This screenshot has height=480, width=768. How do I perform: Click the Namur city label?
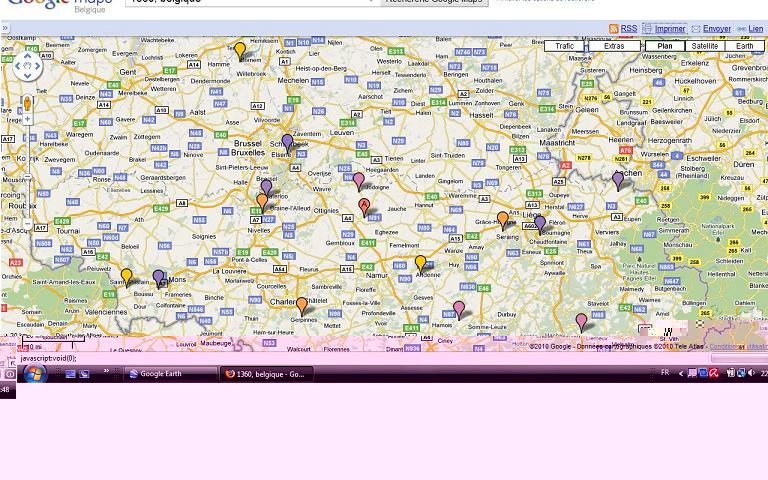click(x=377, y=275)
